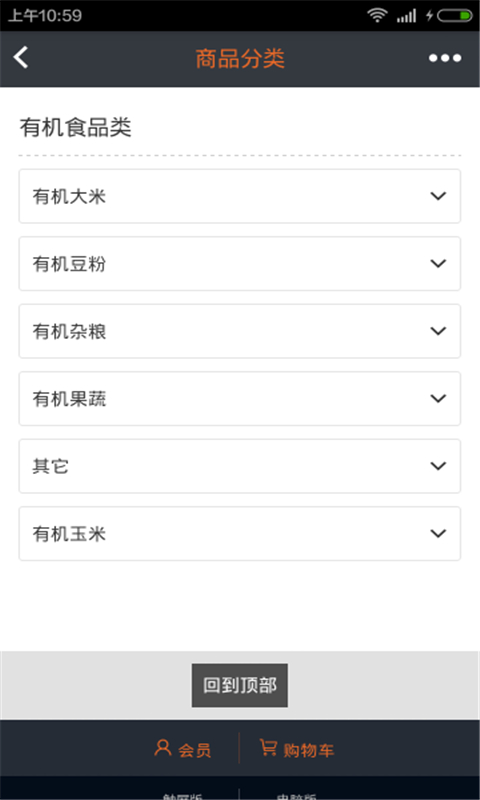480x800 pixels.
Task: Open the three-dot more options menu
Action: tap(445, 58)
